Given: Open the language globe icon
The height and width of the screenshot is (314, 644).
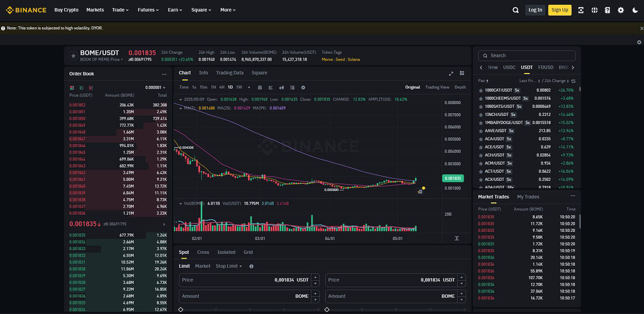Looking at the screenshot, I should tap(595, 10).
